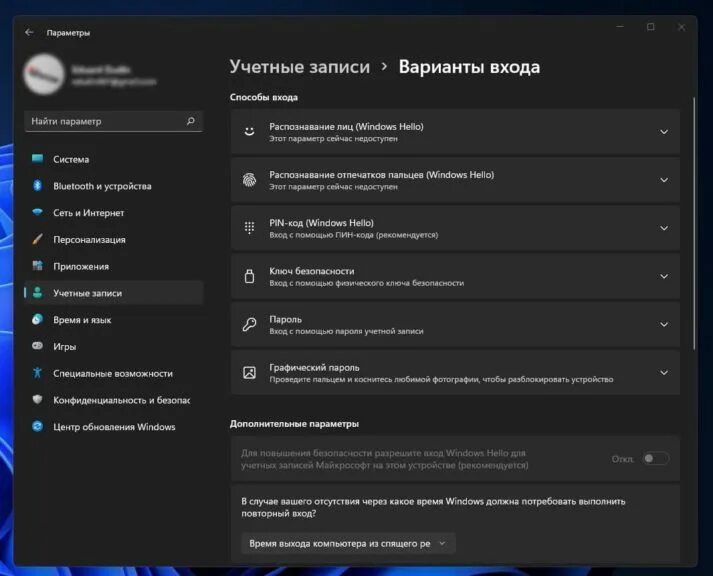Screen dimensions: 713x576
Task: Open Игры section
Action: (114, 346)
